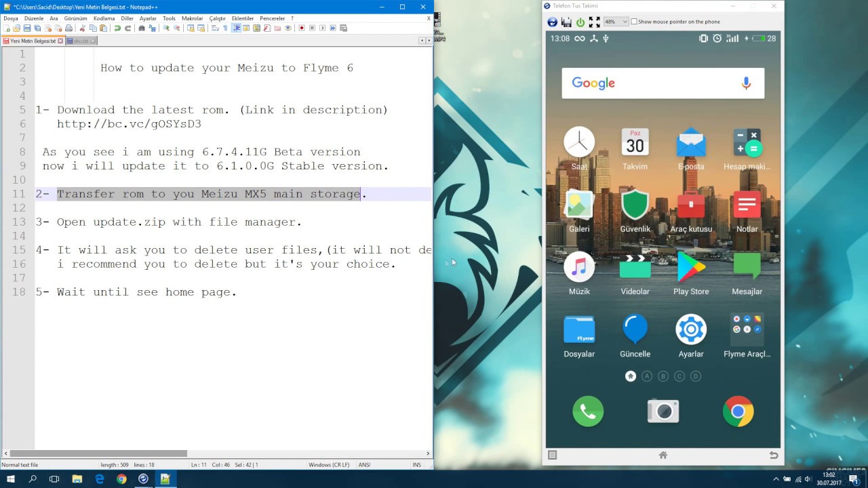Save the document with the Save icon
Image resolution: width=868 pixels, height=488 pixels.
point(27,28)
